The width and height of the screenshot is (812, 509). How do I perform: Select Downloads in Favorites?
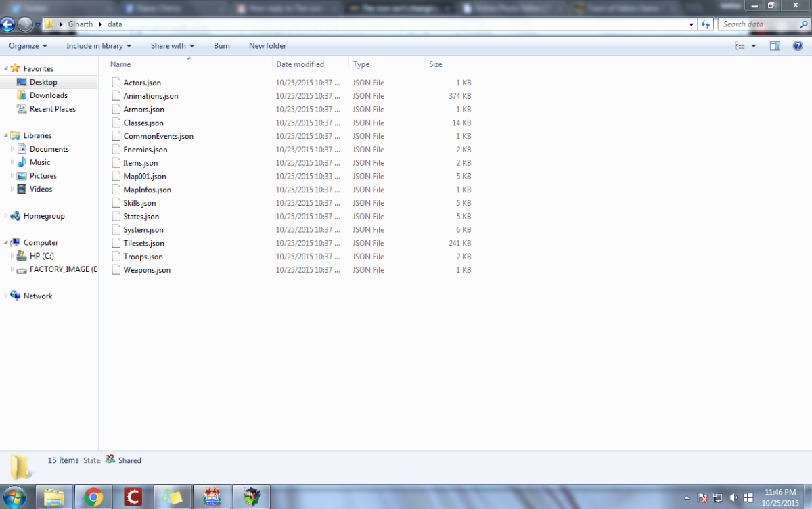click(48, 95)
